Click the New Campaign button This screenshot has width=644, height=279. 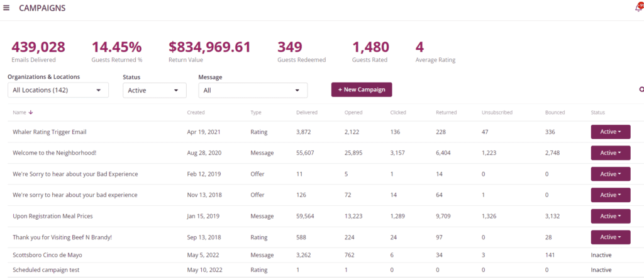[x=362, y=89]
